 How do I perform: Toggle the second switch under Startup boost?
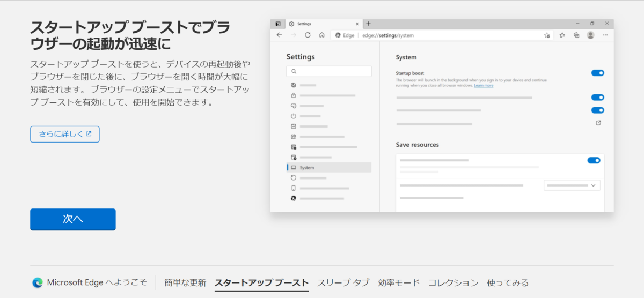(598, 98)
